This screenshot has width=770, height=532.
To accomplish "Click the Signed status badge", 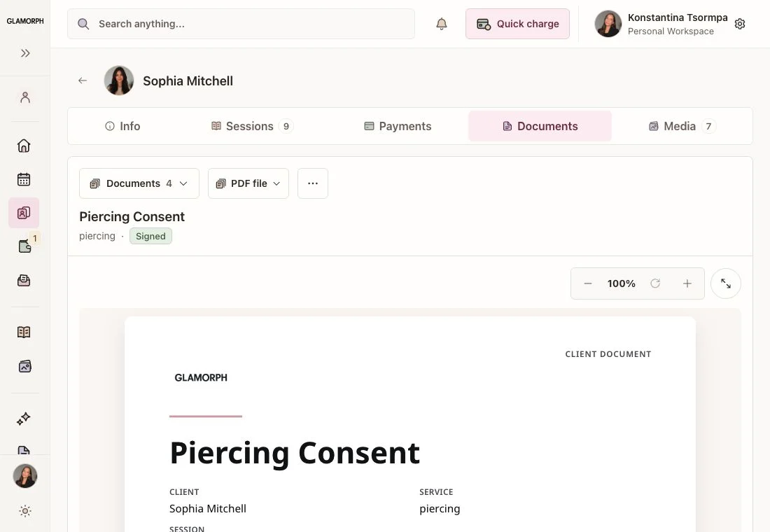I will click(150, 237).
